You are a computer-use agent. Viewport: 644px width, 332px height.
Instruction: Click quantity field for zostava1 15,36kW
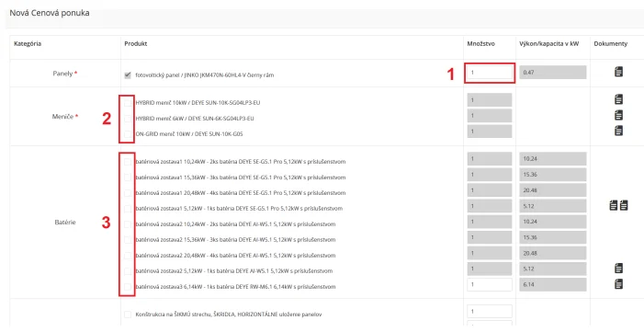pyautogui.click(x=490, y=175)
